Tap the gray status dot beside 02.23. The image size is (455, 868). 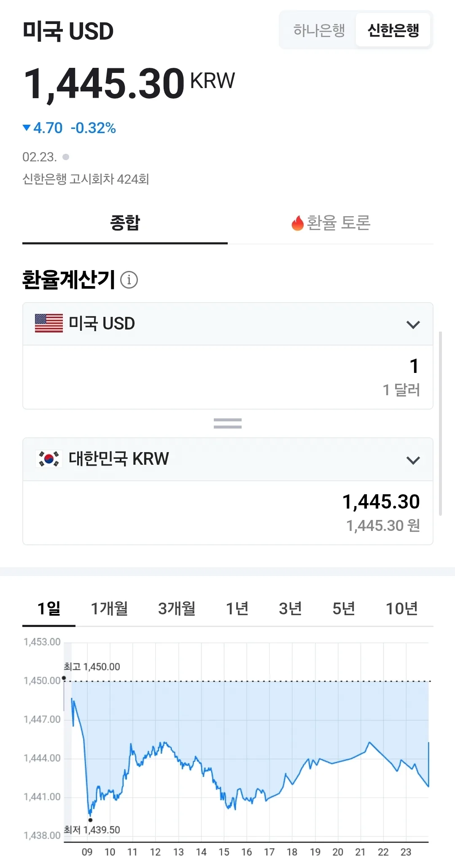[66, 157]
